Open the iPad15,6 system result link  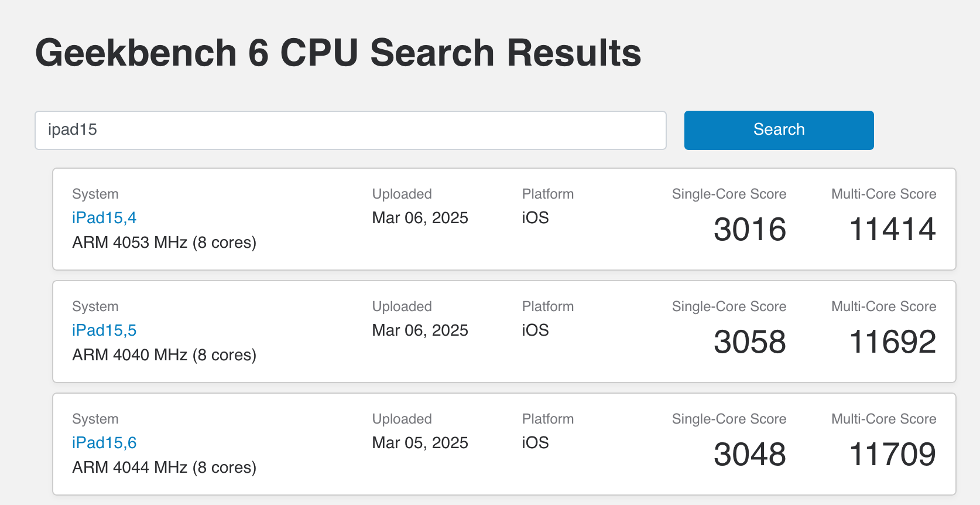click(104, 443)
